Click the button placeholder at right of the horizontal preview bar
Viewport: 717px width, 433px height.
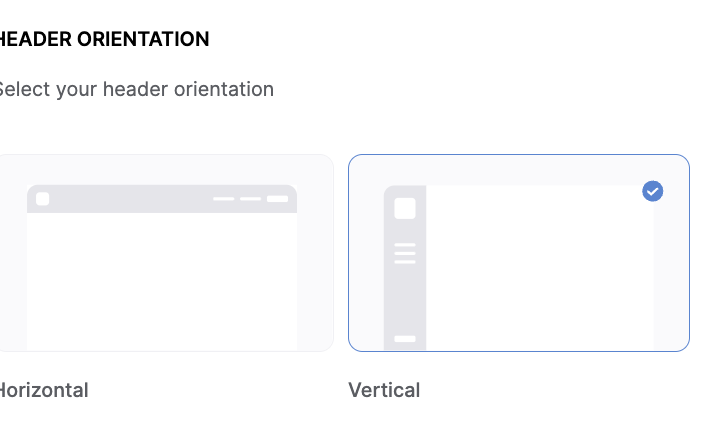point(278,199)
